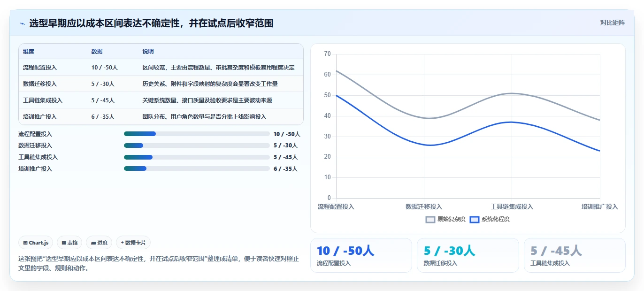
Task: Click the 数据迁移投入 progress bar
Action: [x=197, y=145]
